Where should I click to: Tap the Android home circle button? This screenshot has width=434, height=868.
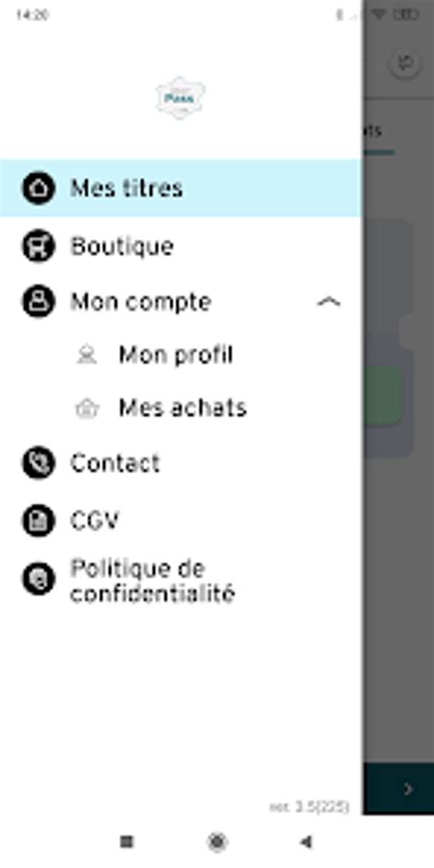click(217, 842)
